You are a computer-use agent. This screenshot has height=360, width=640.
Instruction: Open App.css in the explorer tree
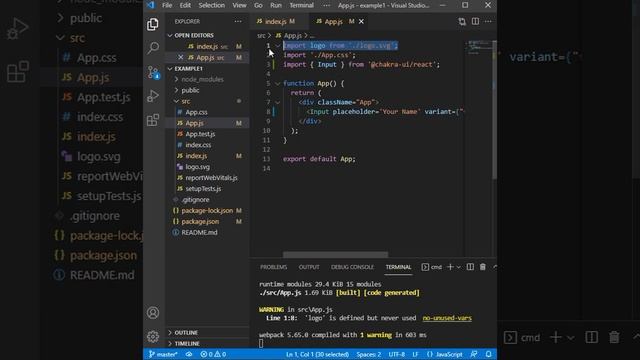click(x=196, y=112)
